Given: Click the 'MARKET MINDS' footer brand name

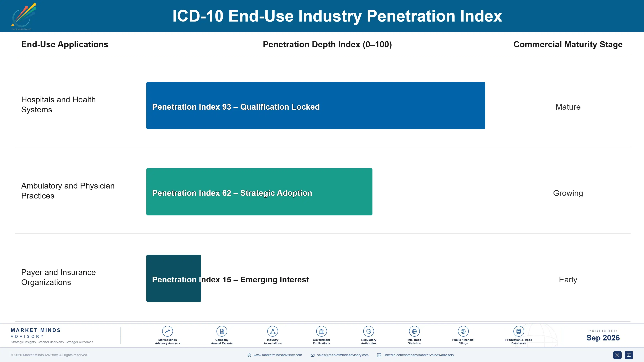Looking at the screenshot, I should (36, 330).
